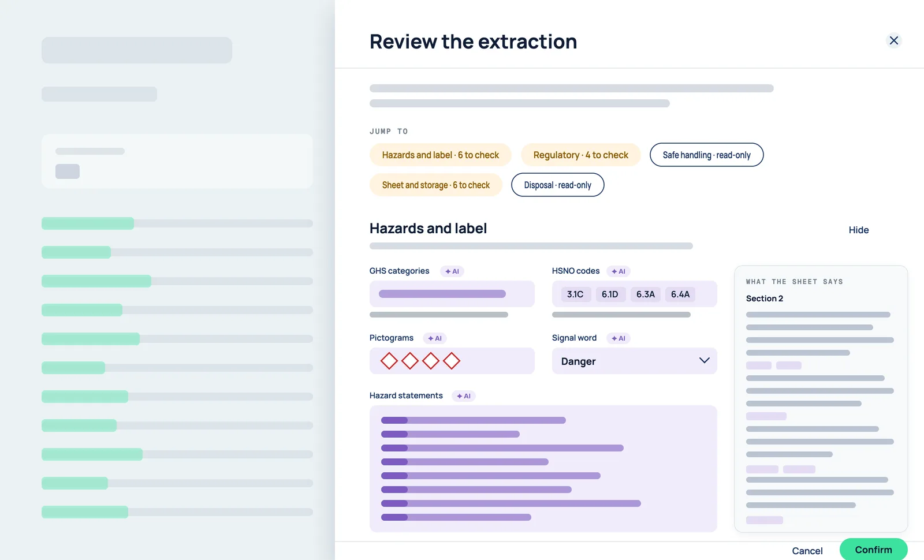Select the 6.1D HSNO code chip
This screenshot has height=560, width=924.
(610, 294)
